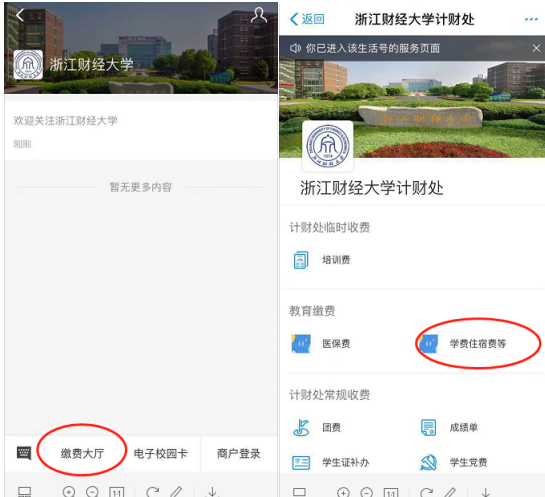Click 1:1 actual size icon in left toolbar
Screen dimensions: 545x497
(116, 492)
